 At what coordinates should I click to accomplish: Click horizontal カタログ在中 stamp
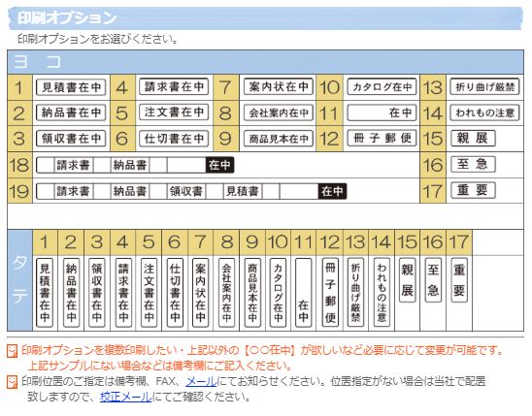point(382,87)
